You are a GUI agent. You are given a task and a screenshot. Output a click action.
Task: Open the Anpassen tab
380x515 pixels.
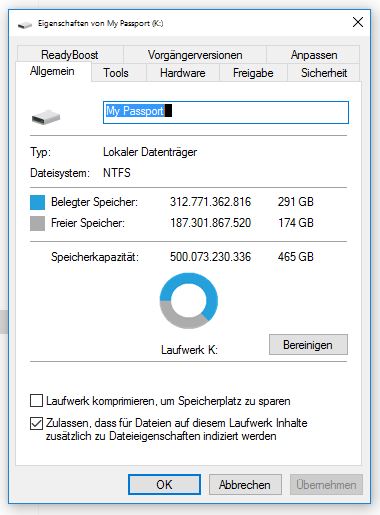pos(314,55)
